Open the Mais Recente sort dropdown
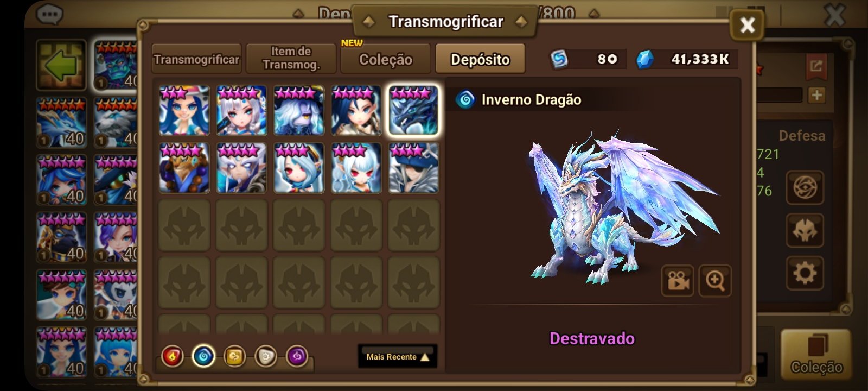This screenshot has height=391, width=868. (398, 356)
